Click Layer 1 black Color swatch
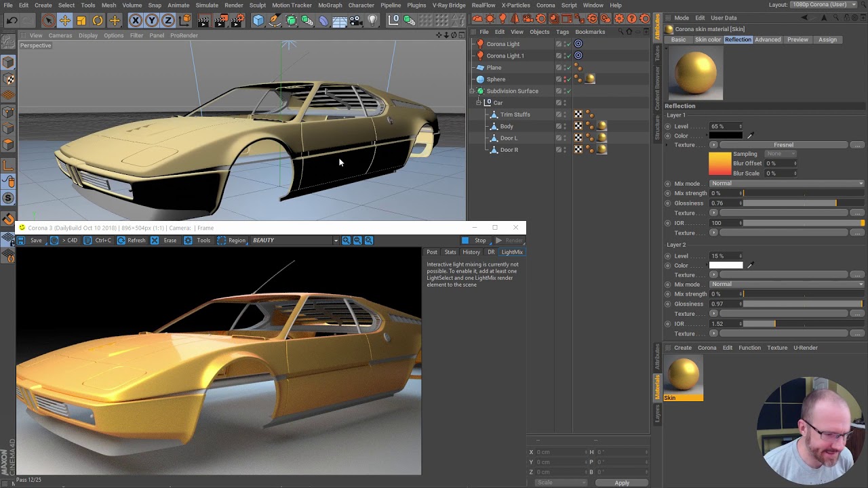The image size is (868, 488). coord(726,136)
